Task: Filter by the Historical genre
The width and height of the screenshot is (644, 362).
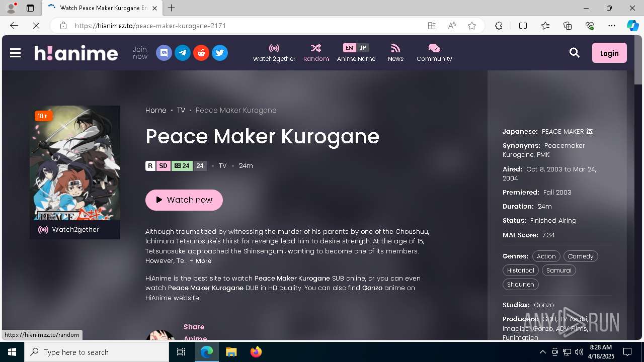Action: pos(520,270)
